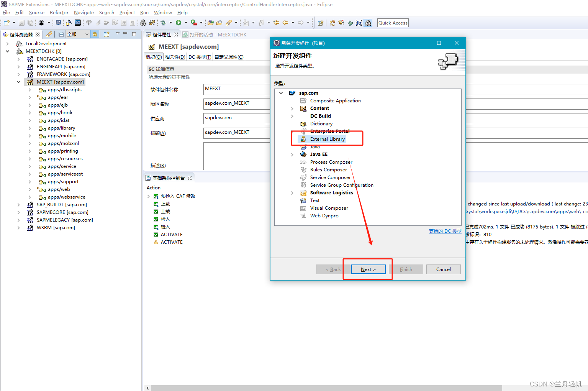Click the Open Perspective toolbar icon
Viewport: 588px width, 391px height.
321,23
